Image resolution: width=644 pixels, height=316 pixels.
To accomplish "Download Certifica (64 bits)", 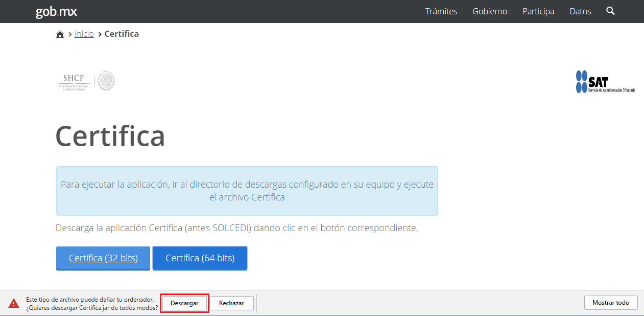I will [200, 258].
